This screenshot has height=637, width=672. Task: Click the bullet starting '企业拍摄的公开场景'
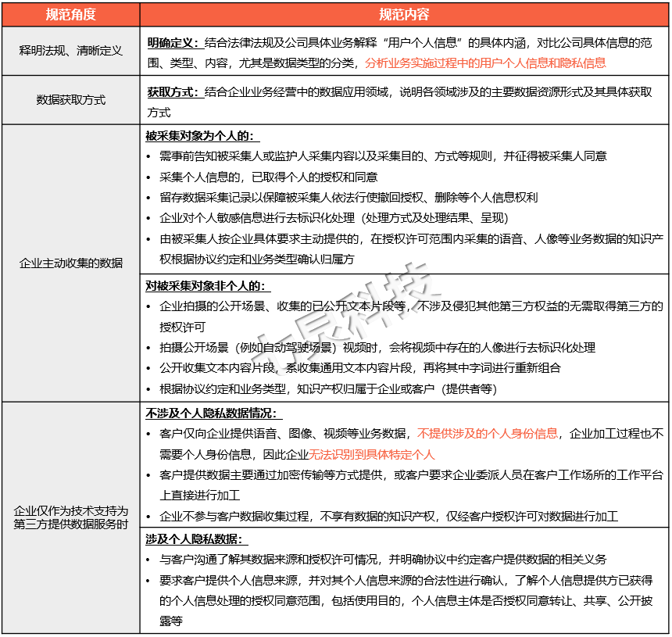[411, 317]
